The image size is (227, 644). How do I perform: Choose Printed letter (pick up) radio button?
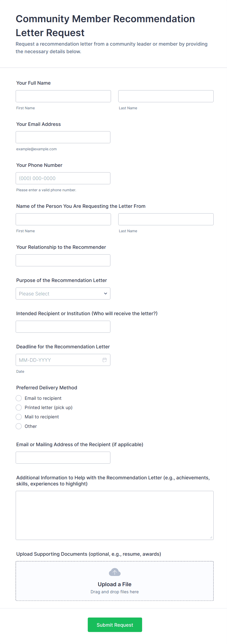point(19,407)
